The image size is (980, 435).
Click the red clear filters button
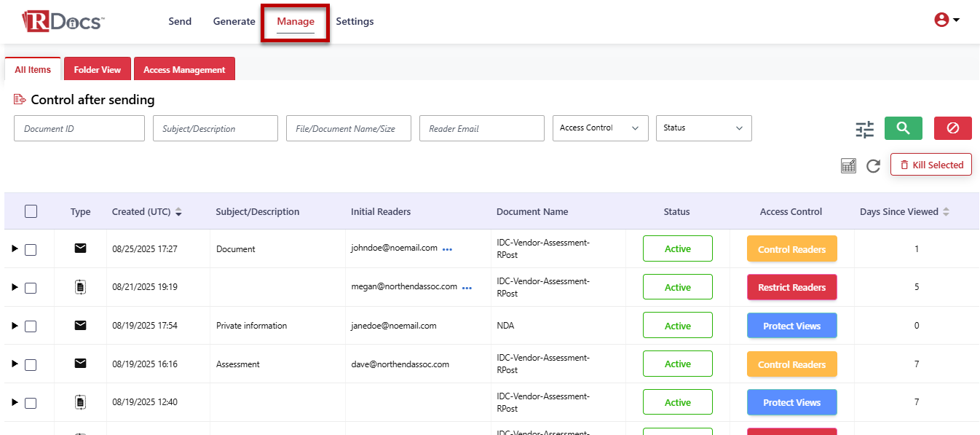(x=952, y=128)
